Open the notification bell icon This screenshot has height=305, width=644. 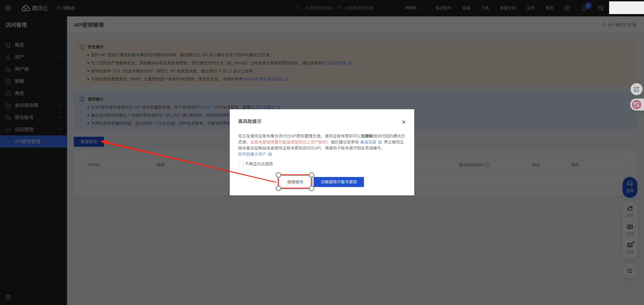pos(584,8)
